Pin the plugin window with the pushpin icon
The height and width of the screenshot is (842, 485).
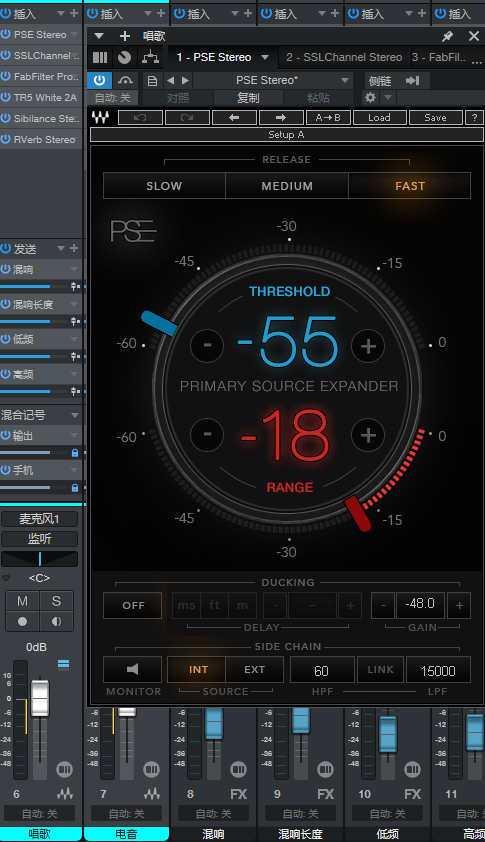(x=447, y=36)
